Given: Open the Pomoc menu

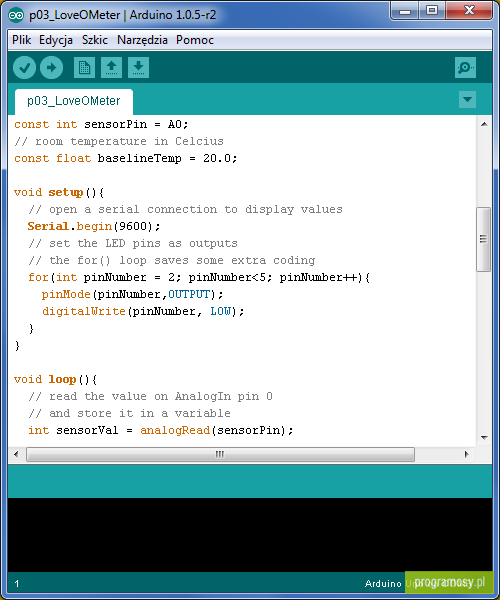Looking at the screenshot, I should (x=195, y=40).
